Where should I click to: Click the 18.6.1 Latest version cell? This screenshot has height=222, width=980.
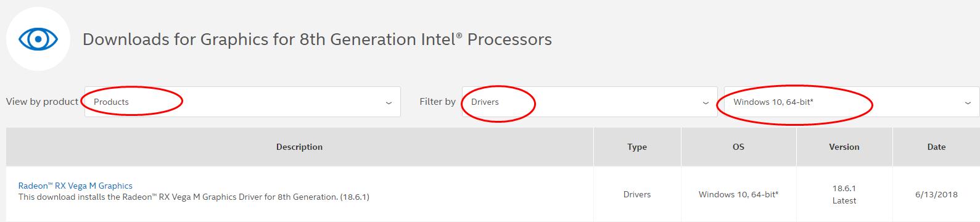[844, 194]
